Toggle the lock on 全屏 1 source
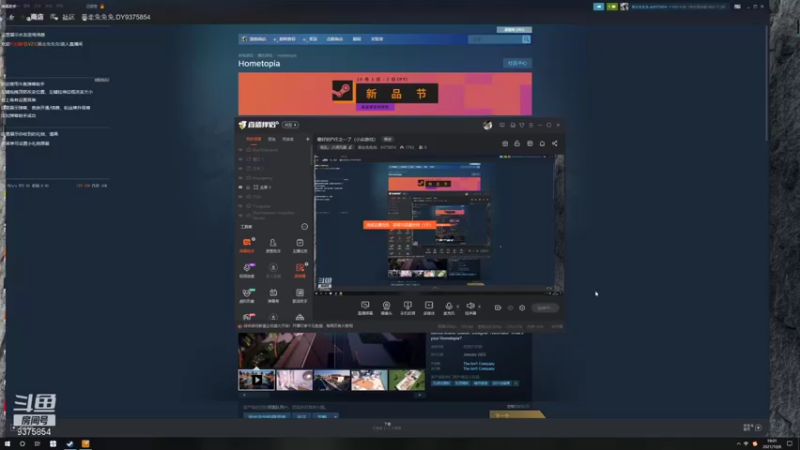Image resolution: width=800 pixels, height=450 pixels. [x=248, y=187]
